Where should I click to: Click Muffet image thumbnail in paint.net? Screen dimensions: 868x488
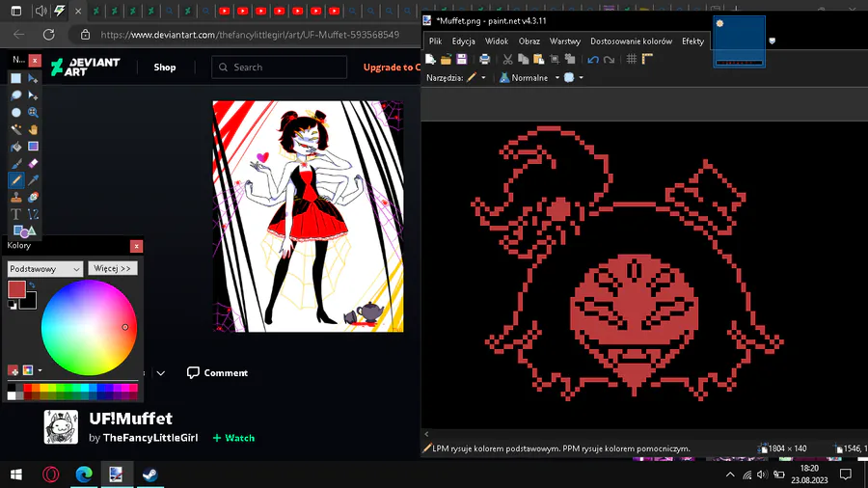[x=739, y=41]
